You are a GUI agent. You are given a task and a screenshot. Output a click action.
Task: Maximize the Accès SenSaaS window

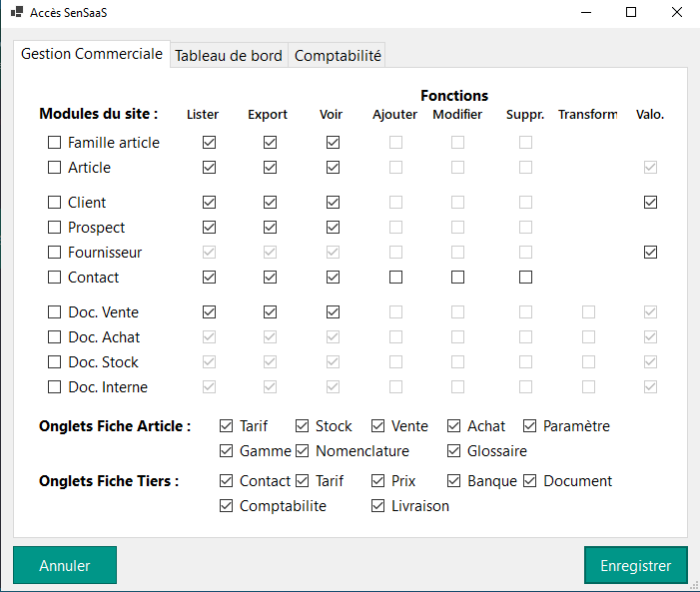click(631, 13)
